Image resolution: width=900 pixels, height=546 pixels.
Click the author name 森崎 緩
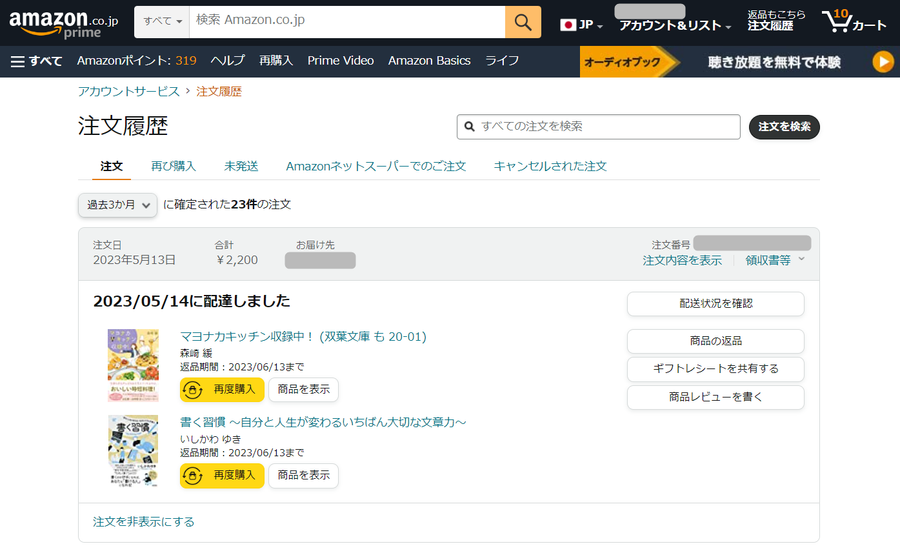(196, 353)
